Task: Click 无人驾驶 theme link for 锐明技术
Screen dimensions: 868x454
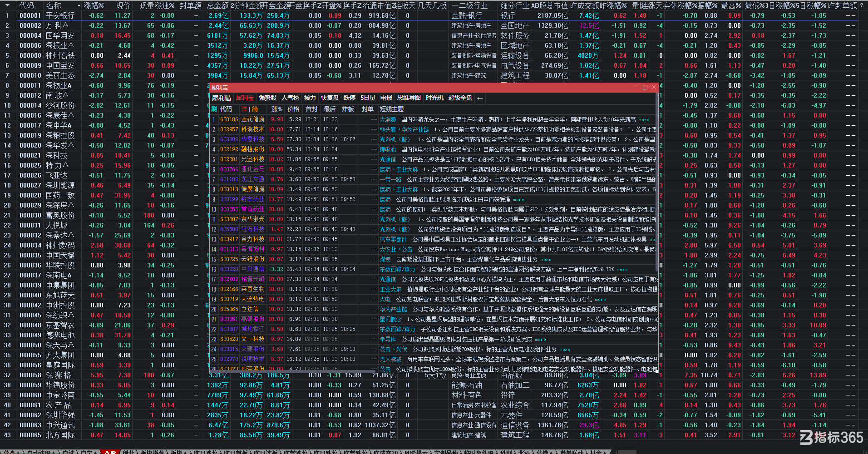Action: tap(390, 359)
